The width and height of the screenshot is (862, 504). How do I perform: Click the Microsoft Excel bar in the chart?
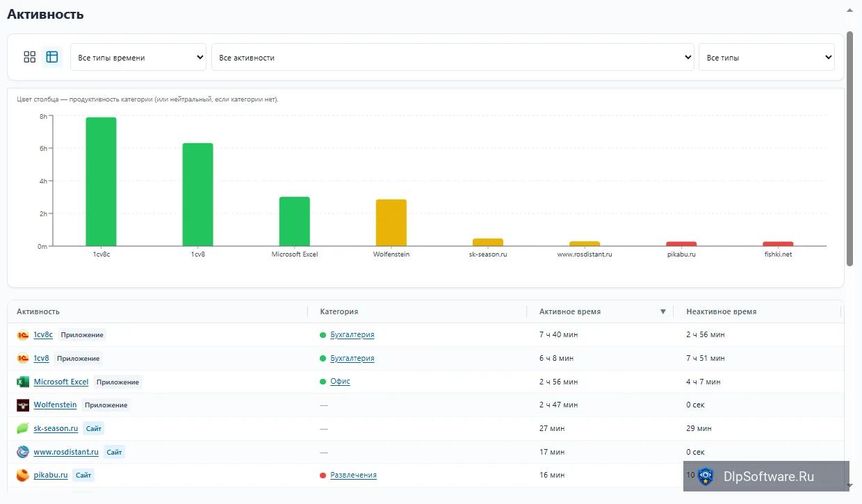tap(295, 221)
